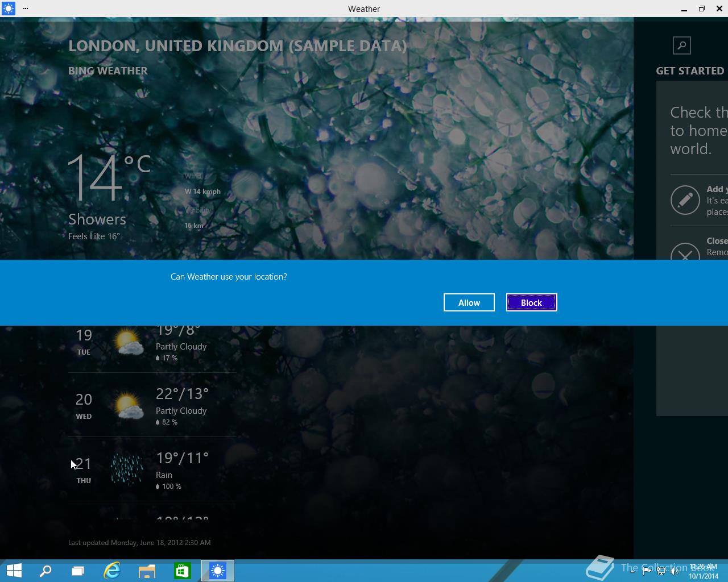Click the London, United Kingdom heading
The image size is (728, 582).
point(237,46)
